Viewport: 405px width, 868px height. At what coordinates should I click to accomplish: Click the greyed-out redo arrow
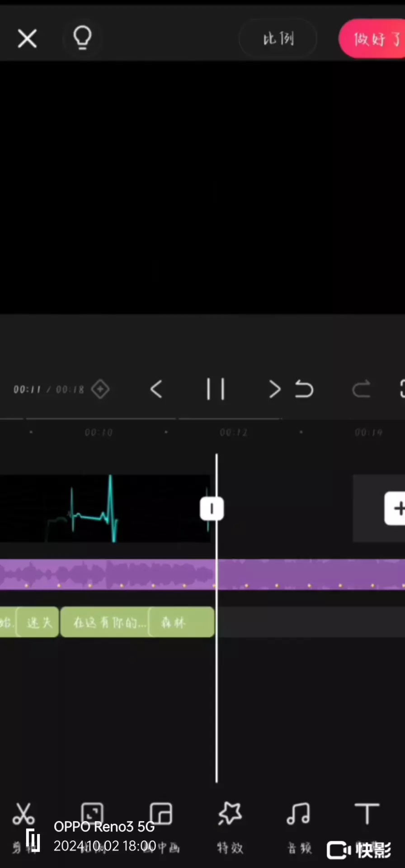[x=361, y=389]
